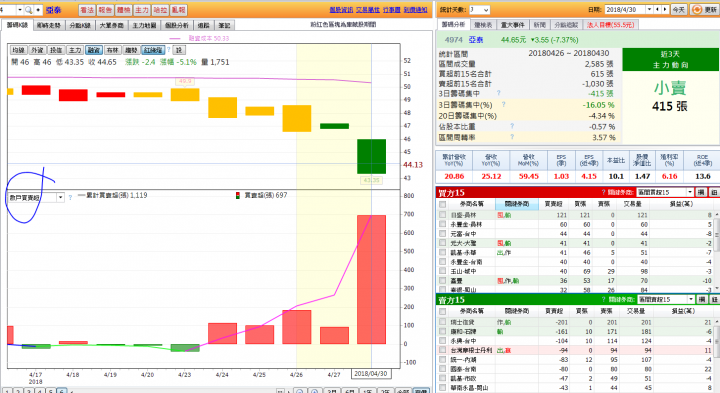
Task: Tick checkbox for 凱基-永華 buyer row
Action: click(x=442, y=252)
